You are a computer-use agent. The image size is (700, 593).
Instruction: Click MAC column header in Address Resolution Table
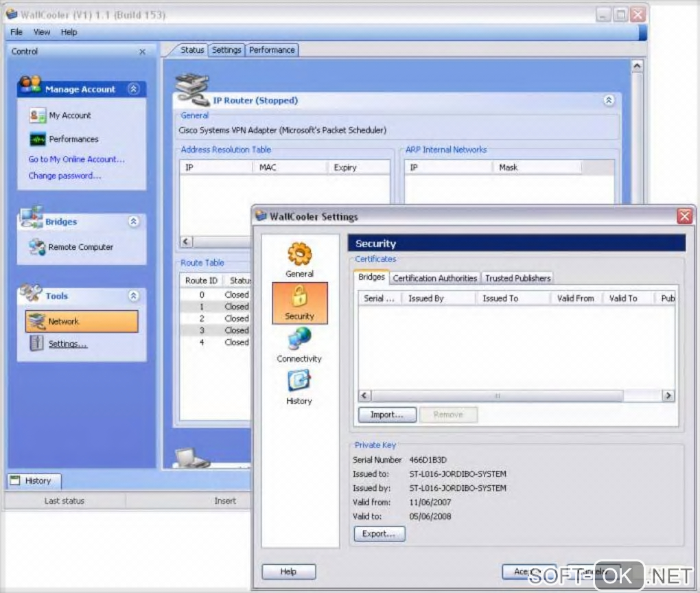[290, 167]
